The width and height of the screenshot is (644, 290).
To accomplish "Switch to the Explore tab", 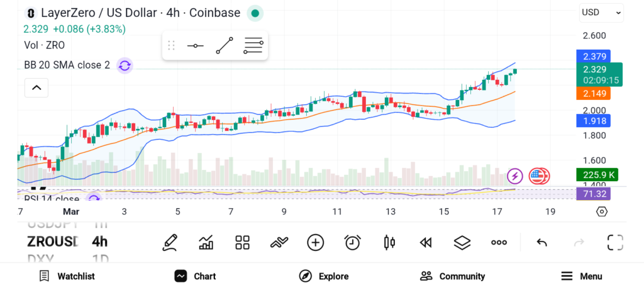I will point(324,276).
